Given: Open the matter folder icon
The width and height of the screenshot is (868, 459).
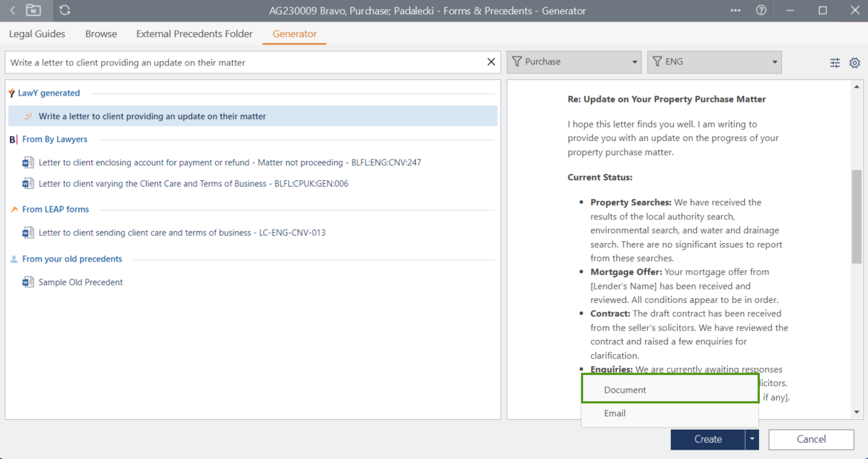Looking at the screenshot, I should (33, 11).
